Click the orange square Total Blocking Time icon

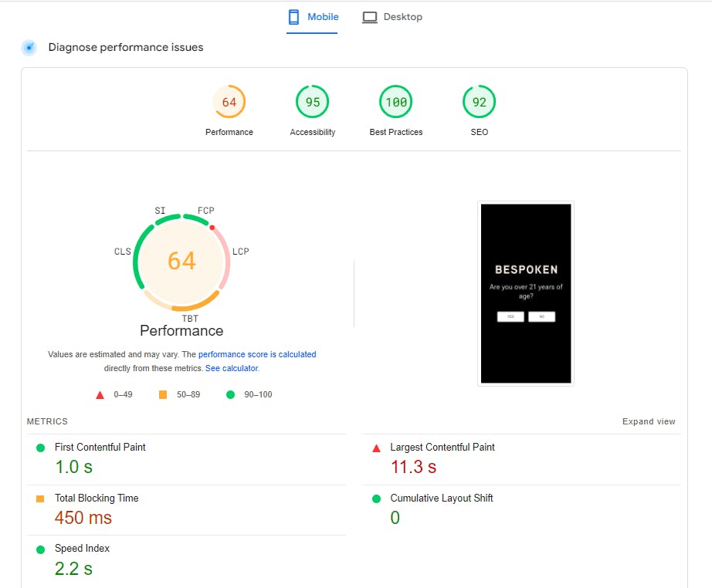pyautogui.click(x=40, y=498)
